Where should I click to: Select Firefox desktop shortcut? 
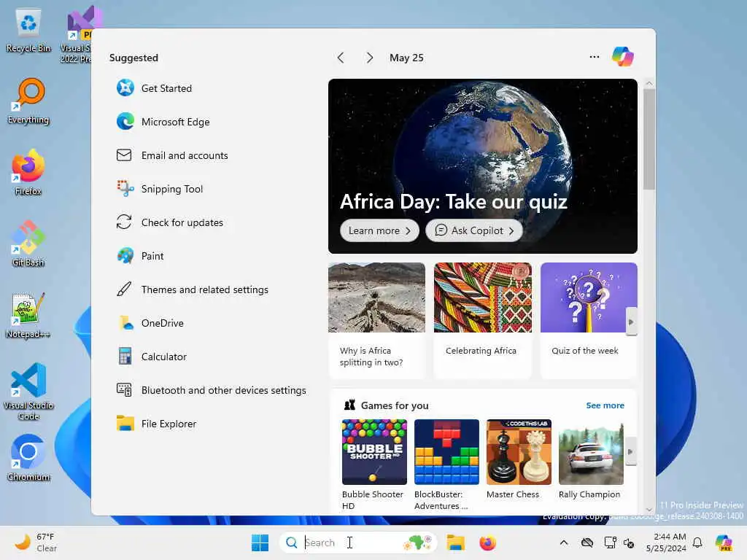coord(28,172)
